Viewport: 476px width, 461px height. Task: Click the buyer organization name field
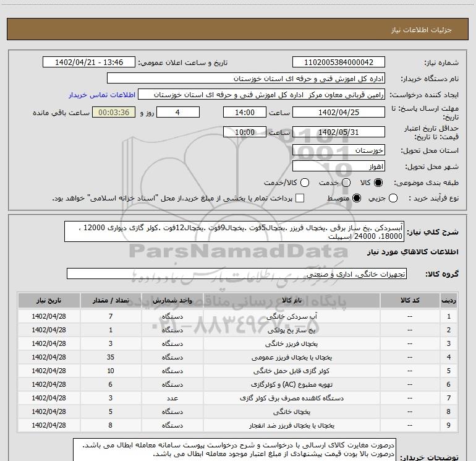click(x=246, y=79)
